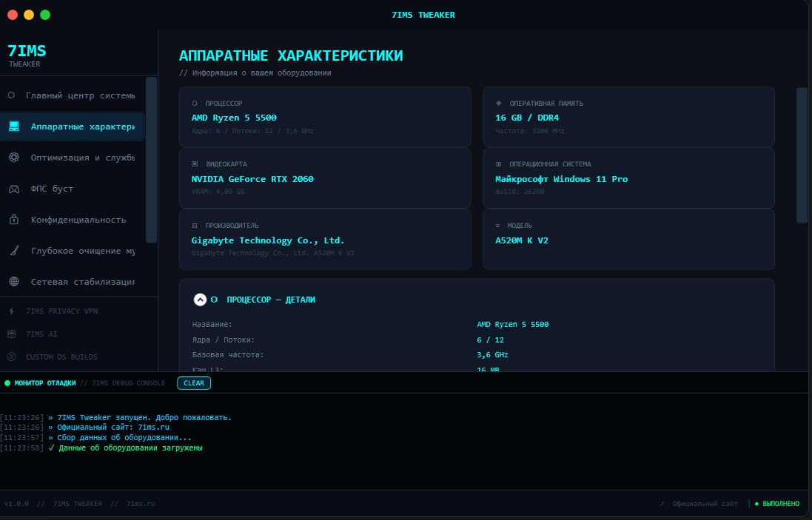
Task: Open Конфиденциальность section
Action: click(x=73, y=220)
